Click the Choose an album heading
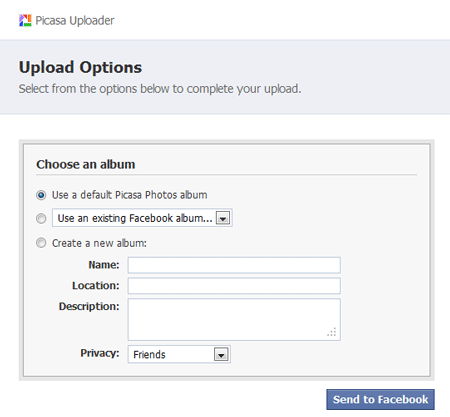Viewport: 450px width, 417px height. point(86,164)
